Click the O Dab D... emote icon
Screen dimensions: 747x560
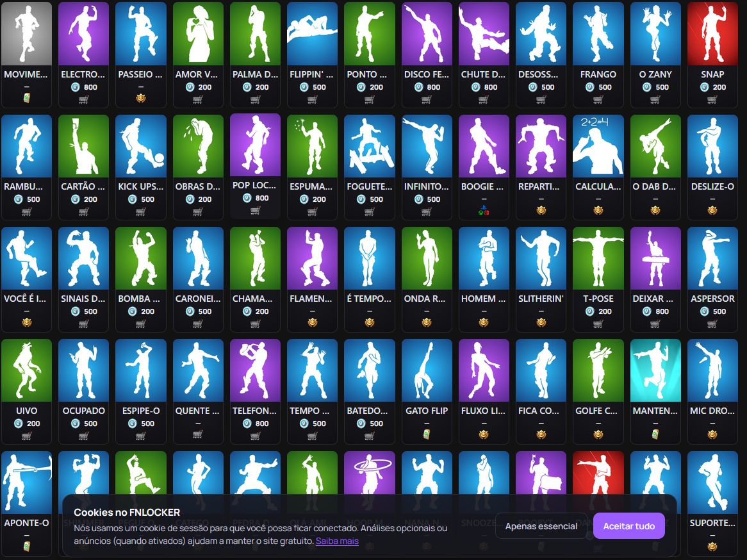coord(655,146)
